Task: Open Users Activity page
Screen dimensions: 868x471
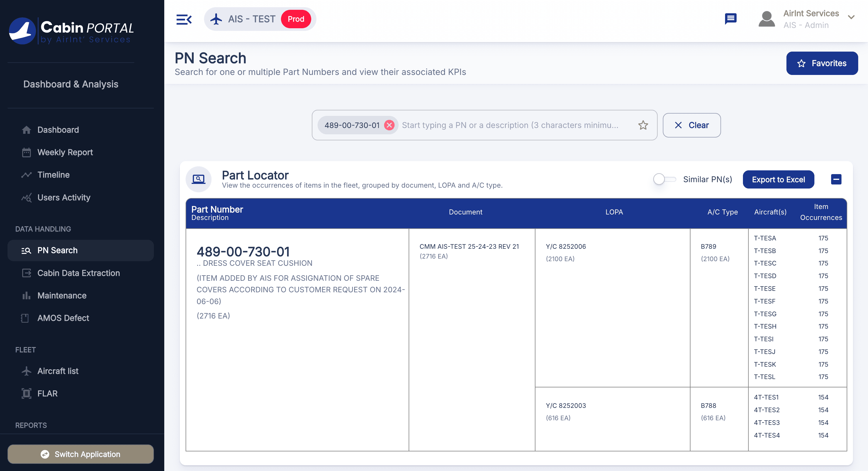Action: 64,197
